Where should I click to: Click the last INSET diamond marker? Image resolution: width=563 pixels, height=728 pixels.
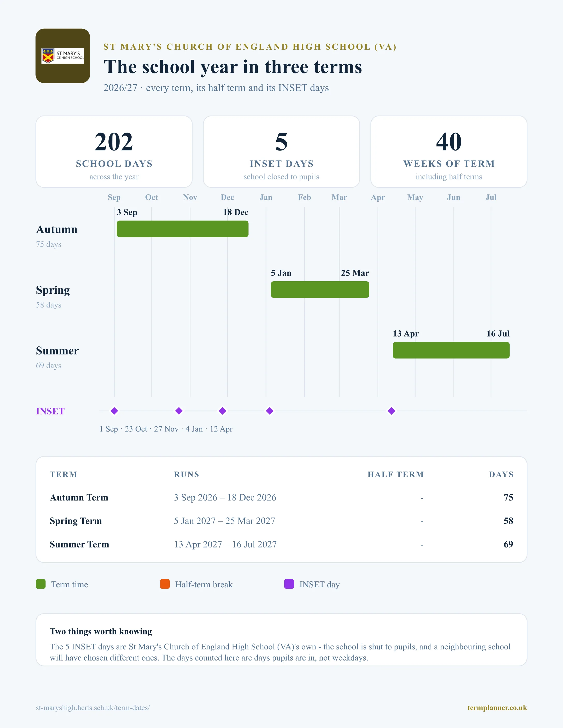tap(391, 411)
